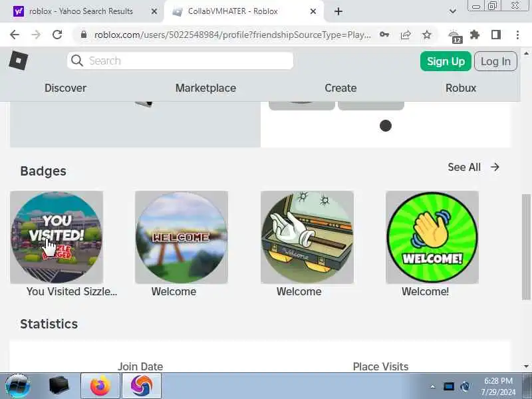Screen dimensions: 532x399
Task: Open the Create menu item
Action: [x=340, y=88]
